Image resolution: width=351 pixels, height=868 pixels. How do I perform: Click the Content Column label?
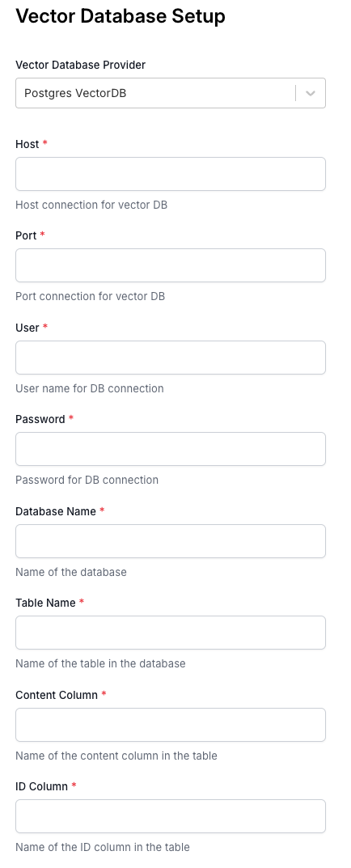click(57, 695)
